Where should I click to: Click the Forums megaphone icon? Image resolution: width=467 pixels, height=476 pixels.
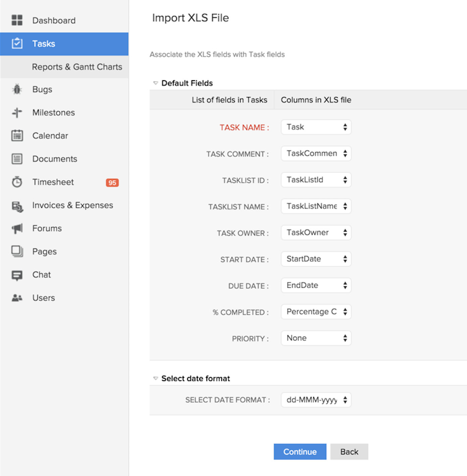(x=17, y=229)
